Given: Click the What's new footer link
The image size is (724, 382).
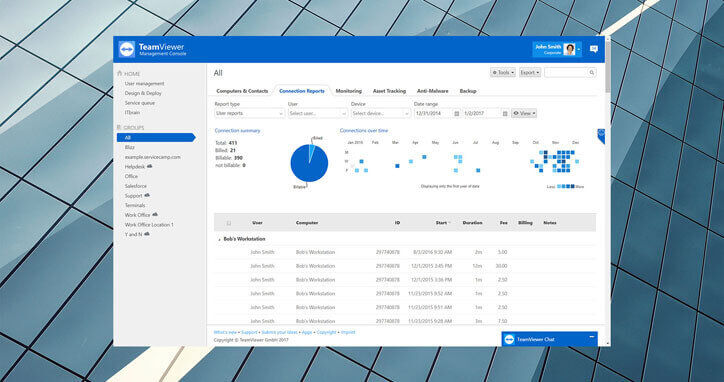Looking at the screenshot, I should pos(225,332).
